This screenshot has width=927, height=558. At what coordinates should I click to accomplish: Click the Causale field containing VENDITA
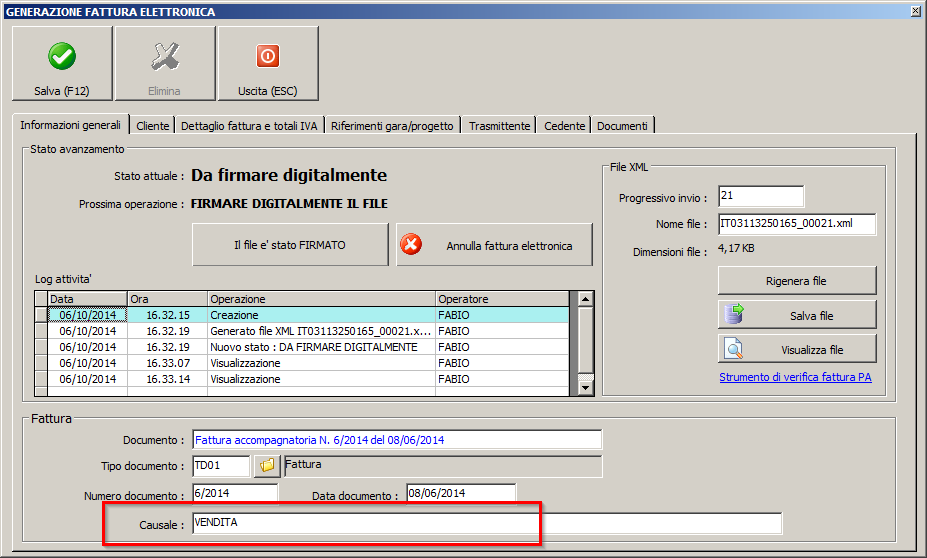(487, 523)
